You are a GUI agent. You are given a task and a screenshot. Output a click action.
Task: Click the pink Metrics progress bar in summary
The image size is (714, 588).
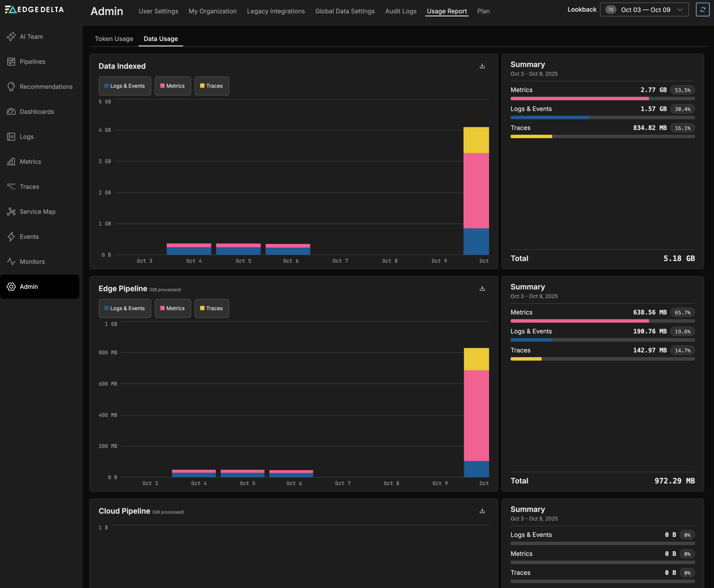pos(579,99)
